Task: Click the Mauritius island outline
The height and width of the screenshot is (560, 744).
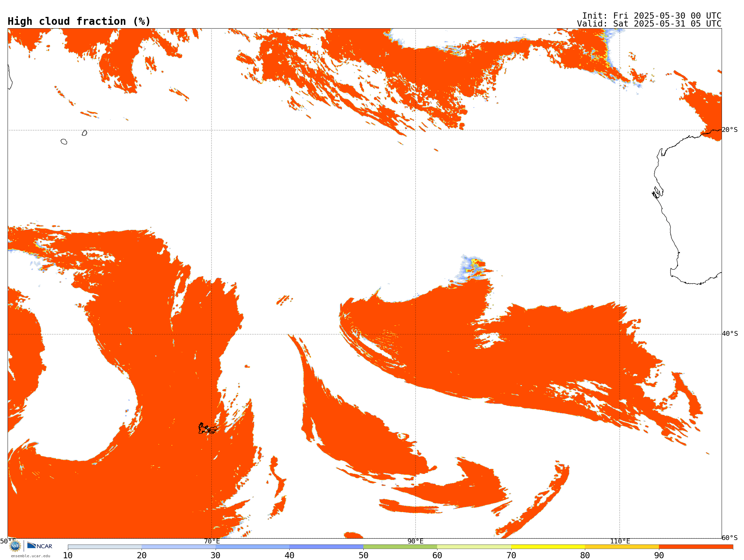Action: point(84,133)
